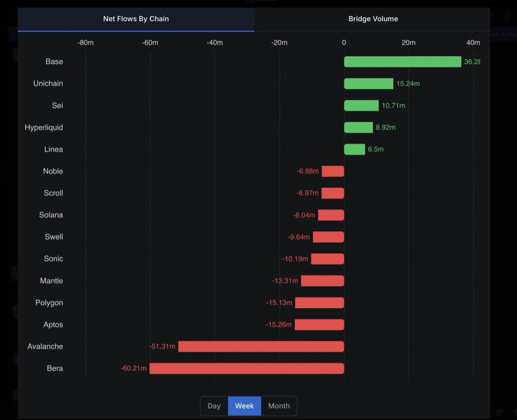Click the green Base inflow bar
Viewport: 517px width, 420px height.
point(402,62)
